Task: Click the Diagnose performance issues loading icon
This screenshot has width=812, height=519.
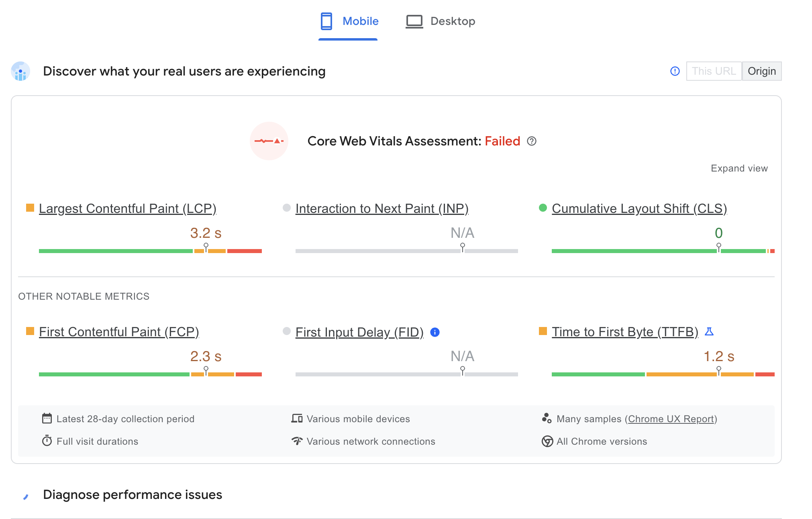Action: pos(26,497)
